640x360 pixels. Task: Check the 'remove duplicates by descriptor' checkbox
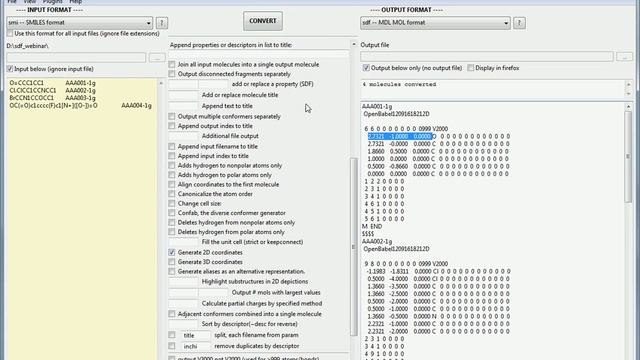[172, 346]
